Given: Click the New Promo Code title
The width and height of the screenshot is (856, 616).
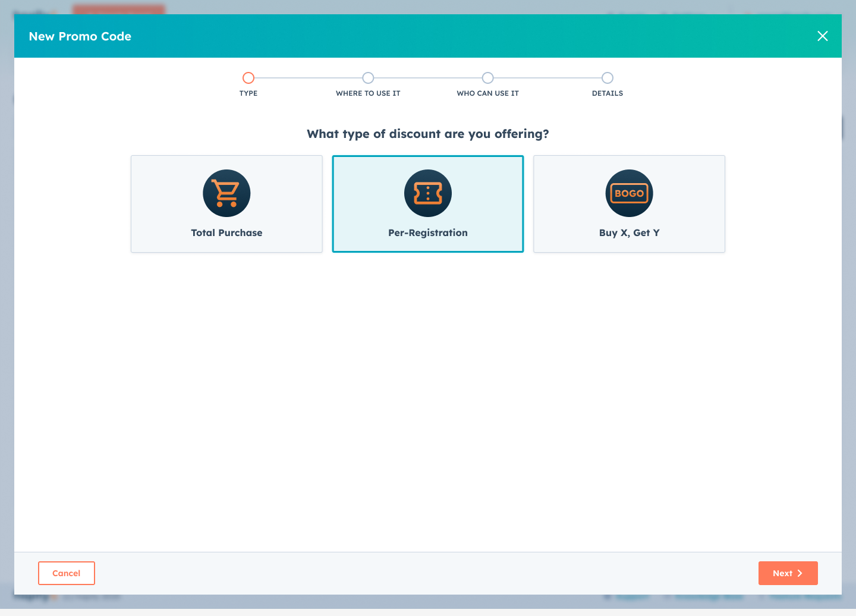Looking at the screenshot, I should pos(80,36).
